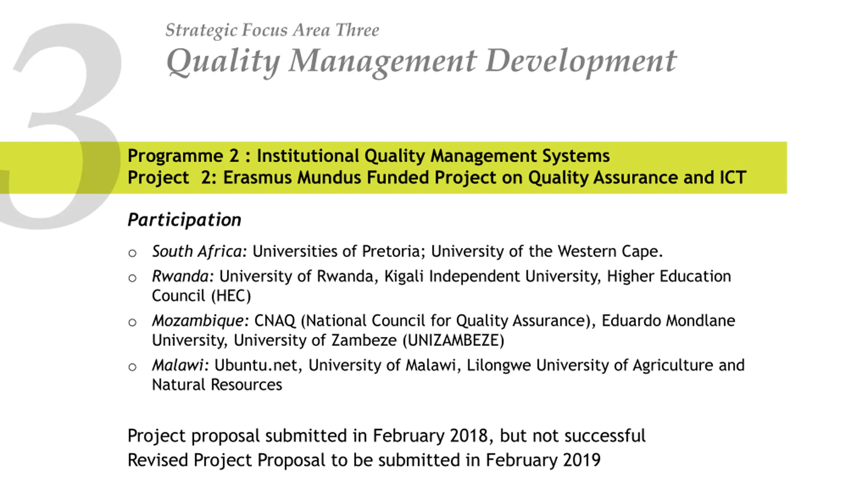
Task: Select the 'Project 2: Erasmus Mundus' heading line
Action: [x=437, y=178]
